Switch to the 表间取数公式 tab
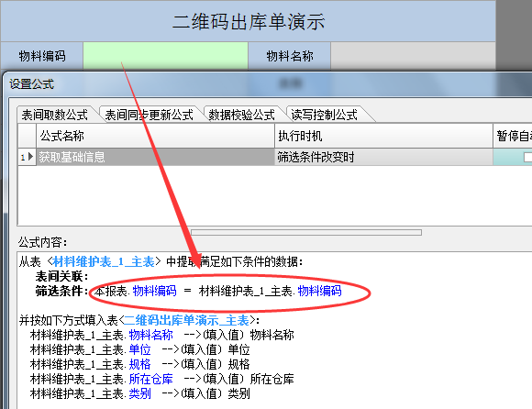The image size is (532, 409). [55, 115]
